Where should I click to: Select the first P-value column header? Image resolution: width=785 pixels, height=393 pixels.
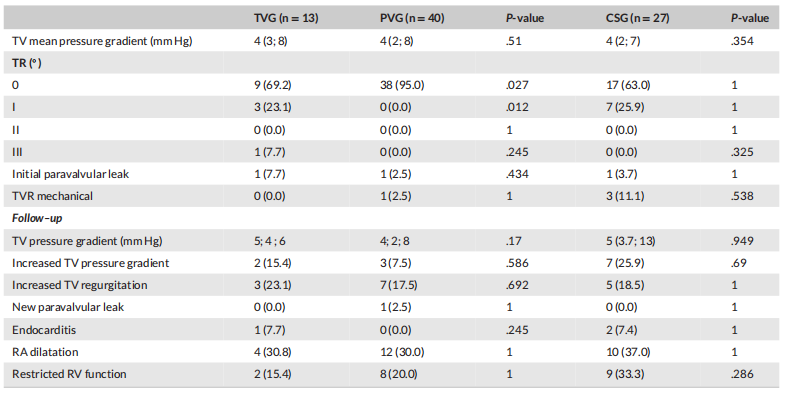pos(524,19)
